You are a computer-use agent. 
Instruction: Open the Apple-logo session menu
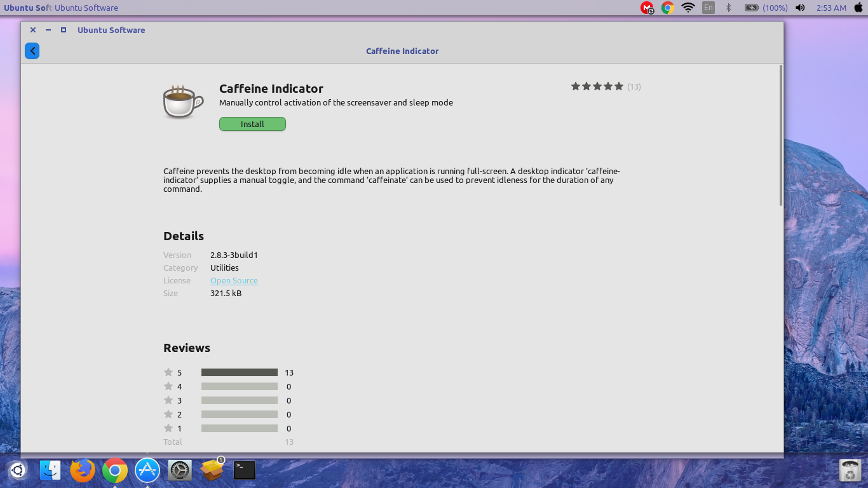pos(858,8)
